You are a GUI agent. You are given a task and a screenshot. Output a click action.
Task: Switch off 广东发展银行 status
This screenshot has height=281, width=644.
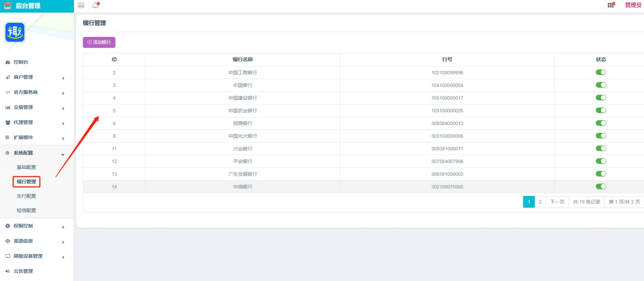(x=601, y=174)
